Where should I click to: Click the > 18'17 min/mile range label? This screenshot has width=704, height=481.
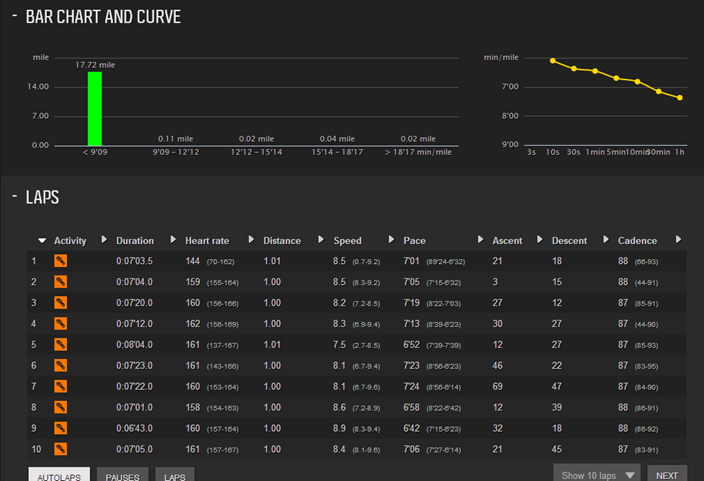(x=418, y=152)
